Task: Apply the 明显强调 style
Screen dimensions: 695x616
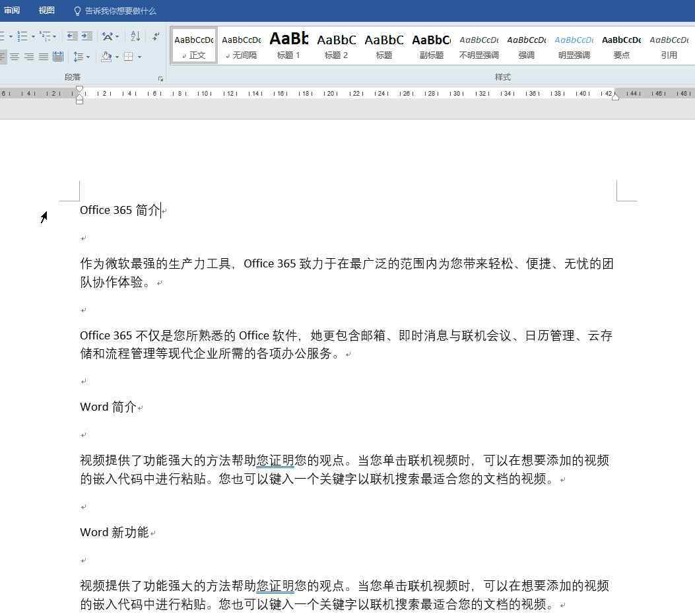Action: [574, 46]
